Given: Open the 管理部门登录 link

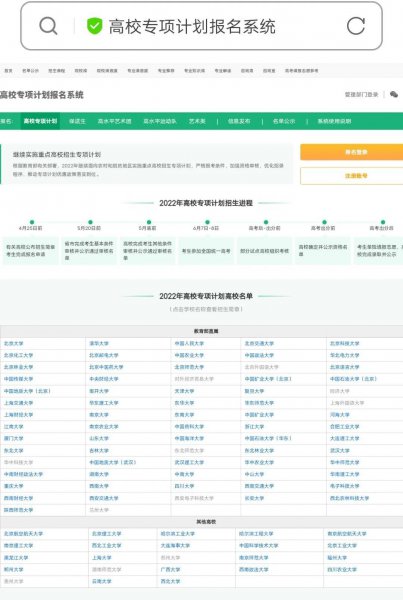Looking at the screenshot, I should click(x=361, y=95).
